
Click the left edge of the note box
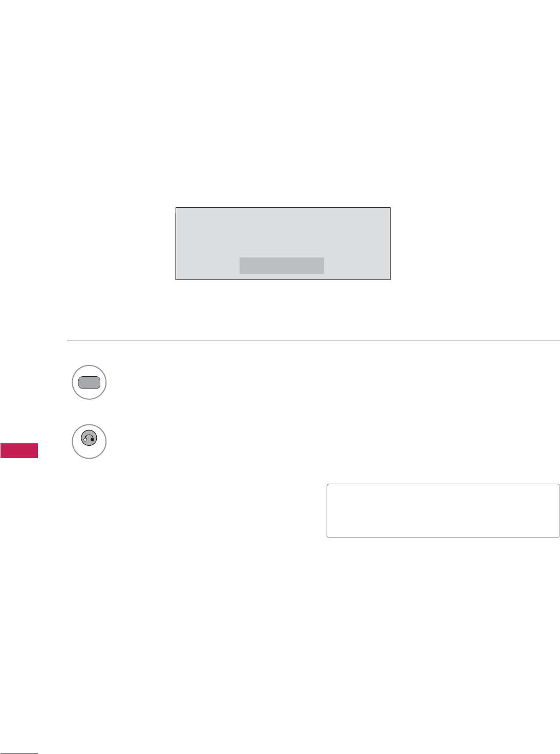(327, 510)
